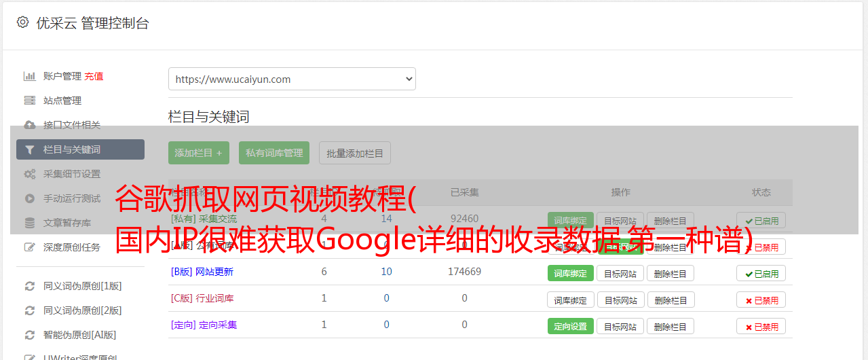This screenshot has height=360, width=868.
Task: Click the gears icon beside 采集细节设置
Action: [30, 174]
